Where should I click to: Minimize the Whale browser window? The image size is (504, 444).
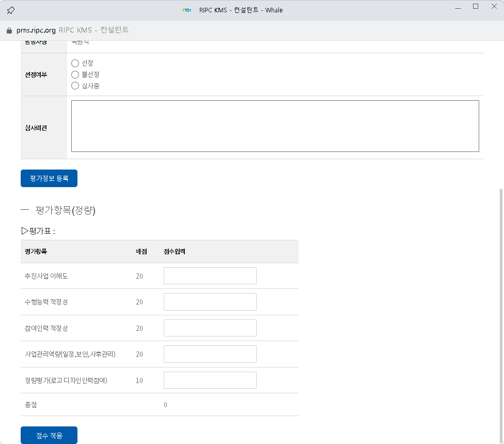[x=457, y=7]
